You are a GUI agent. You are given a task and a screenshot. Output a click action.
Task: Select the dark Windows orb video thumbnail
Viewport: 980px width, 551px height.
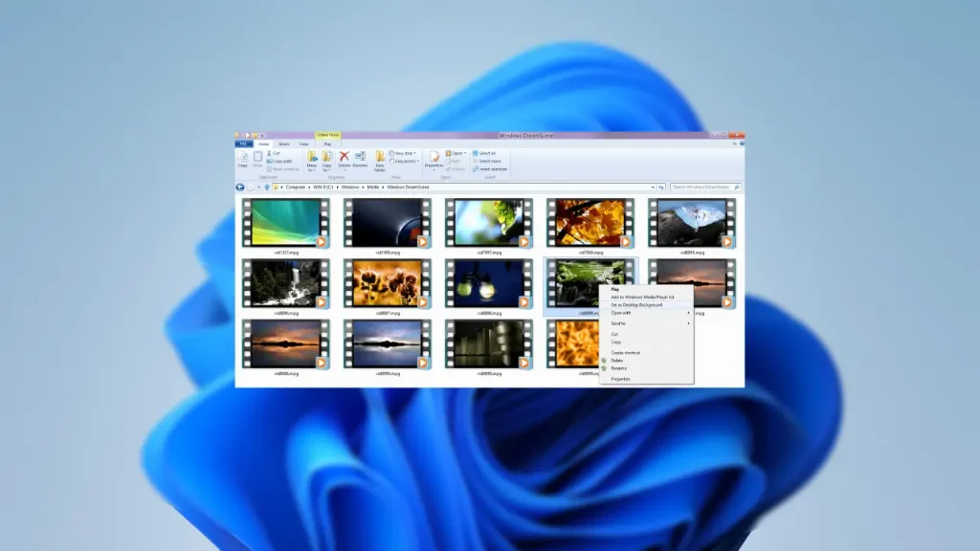(x=388, y=223)
